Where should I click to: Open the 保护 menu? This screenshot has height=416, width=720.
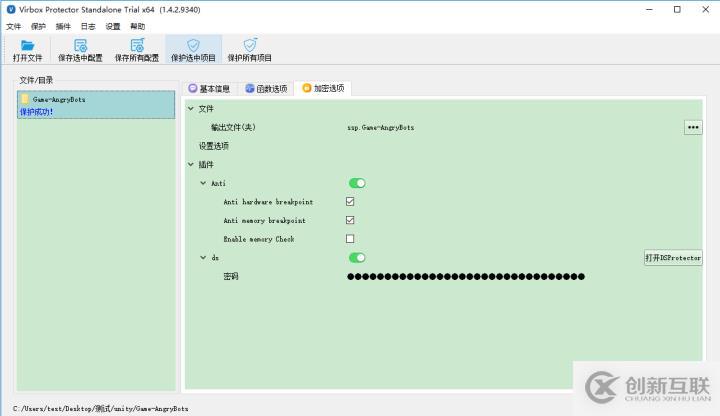click(38, 26)
